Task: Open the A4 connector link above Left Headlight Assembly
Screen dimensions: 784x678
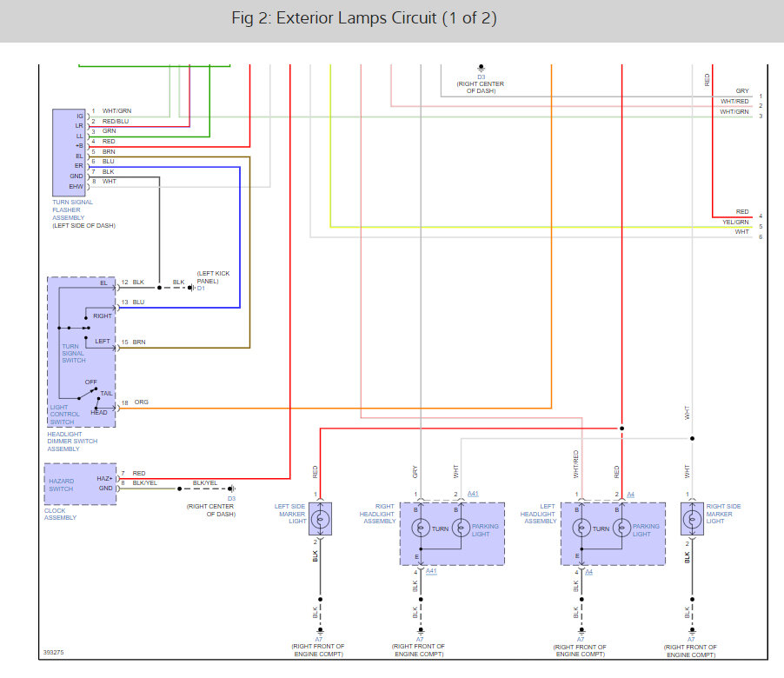Action: click(630, 494)
